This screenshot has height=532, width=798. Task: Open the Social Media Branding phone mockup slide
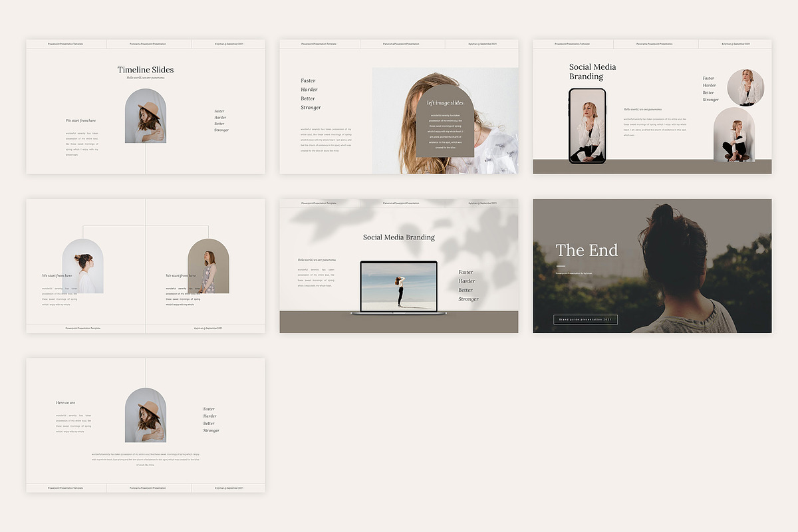tap(652, 106)
